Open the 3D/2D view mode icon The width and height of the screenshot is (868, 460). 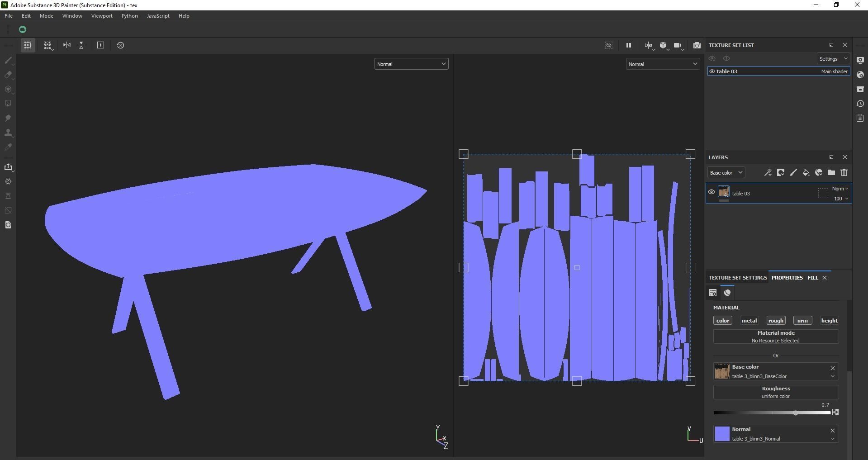pos(663,45)
